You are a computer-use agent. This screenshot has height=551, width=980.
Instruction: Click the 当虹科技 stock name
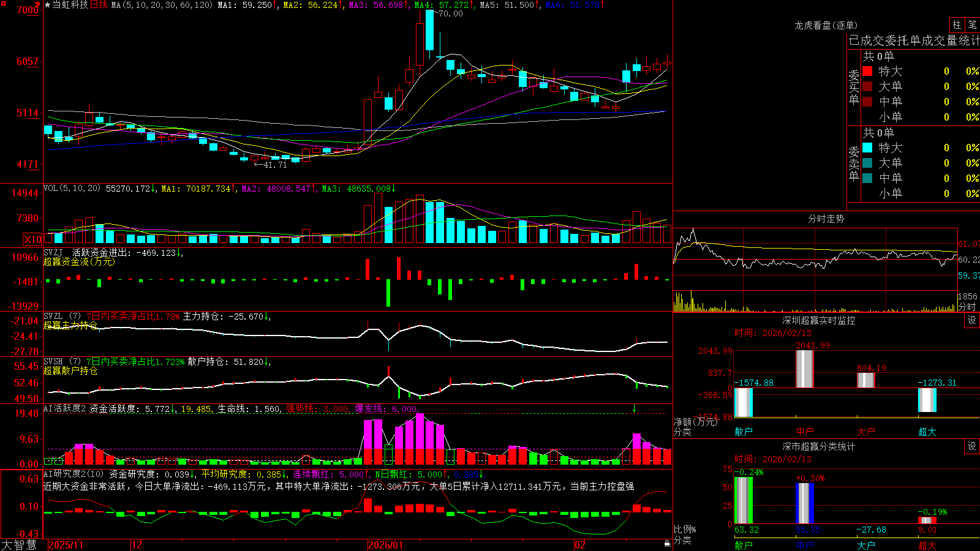[70, 5]
